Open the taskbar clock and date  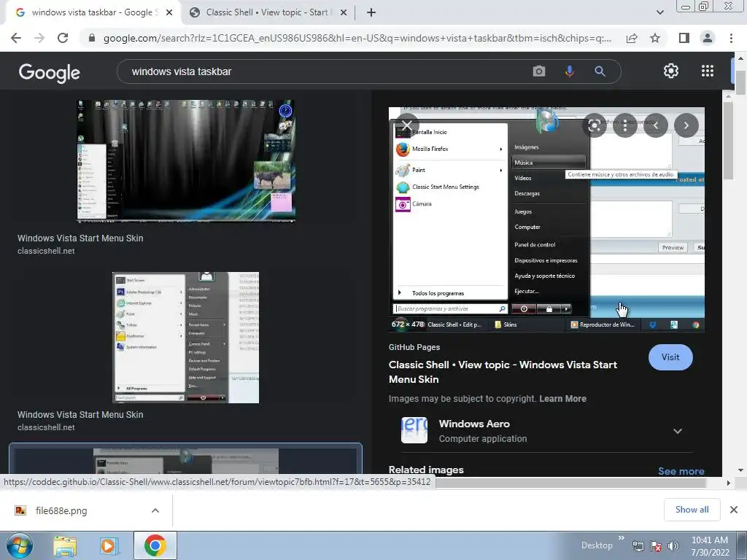(710, 546)
